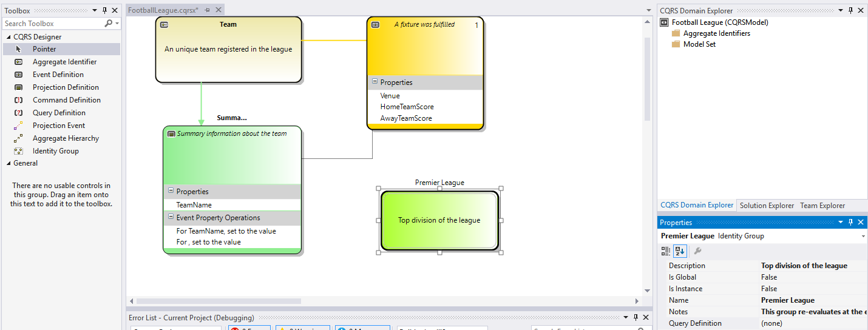Click the Aggregate Identifiers folder icon
The image size is (868, 330).
[x=676, y=33]
